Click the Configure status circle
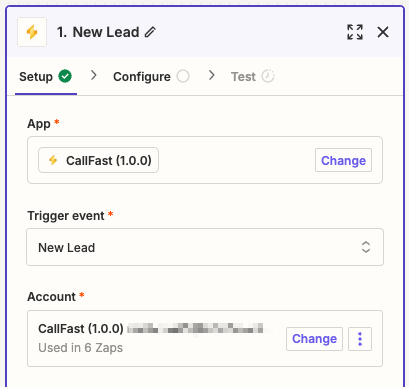Viewport: 409px width, 387px height. [183, 76]
